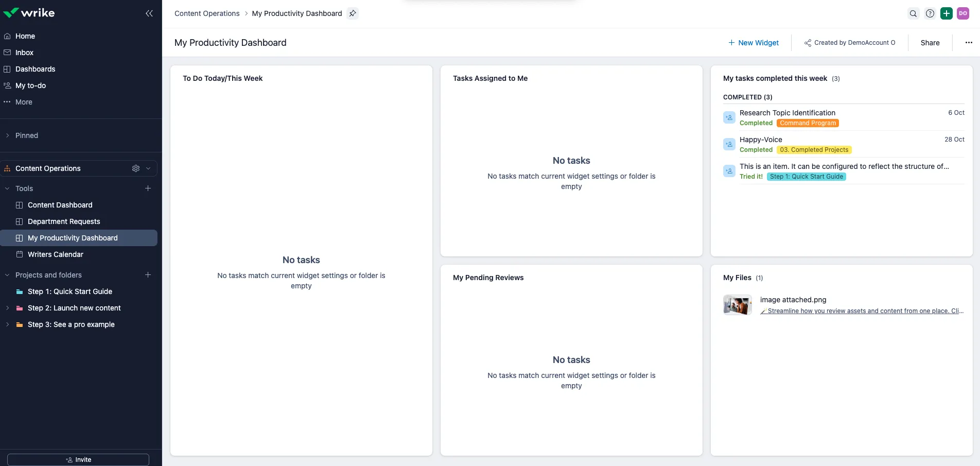
Task: Open the DO user profile avatar
Action: pos(963,14)
